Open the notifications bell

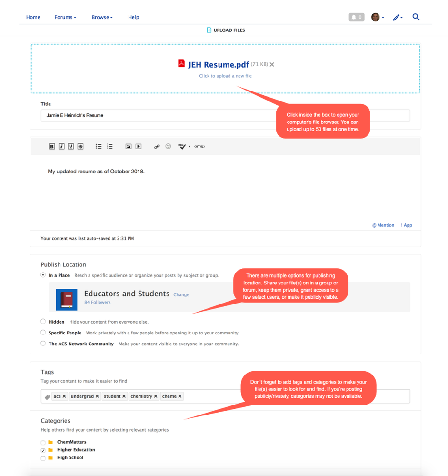356,17
